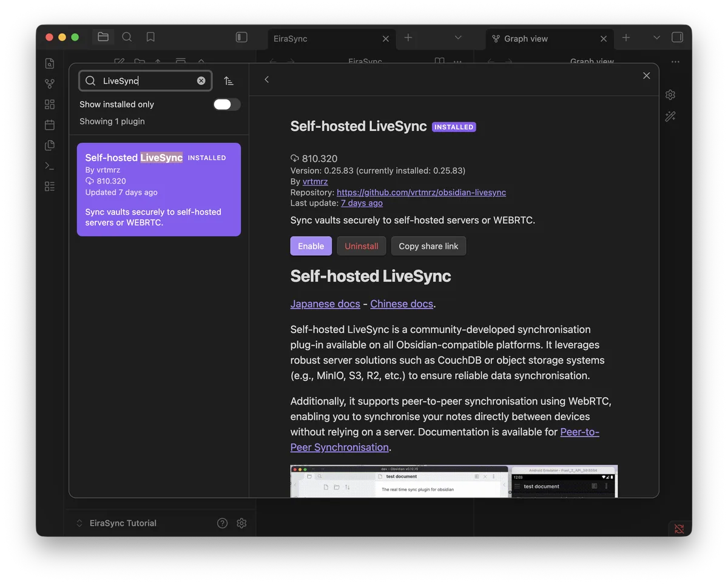The height and width of the screenshot is (584, 728).
Task: Change plugin sort order icon
Action: pos(229,81)
